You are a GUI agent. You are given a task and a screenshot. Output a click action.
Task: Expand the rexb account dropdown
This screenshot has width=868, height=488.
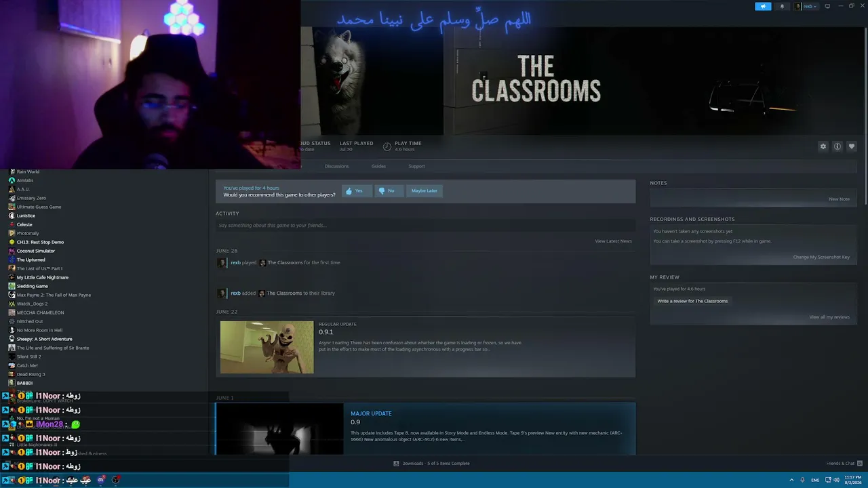807,6
